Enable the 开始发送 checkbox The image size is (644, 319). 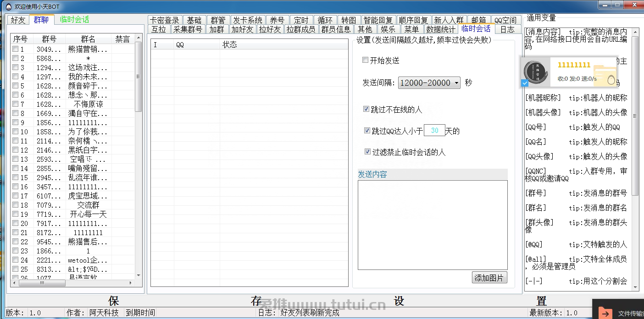pos(365,60)
